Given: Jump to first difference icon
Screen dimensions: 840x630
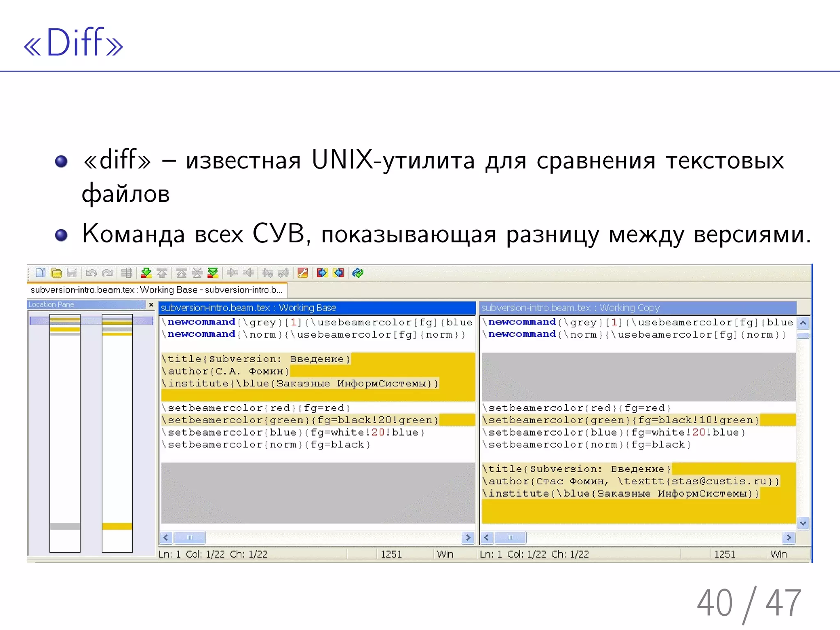Looking at the screenshot, I should point(181,273).
